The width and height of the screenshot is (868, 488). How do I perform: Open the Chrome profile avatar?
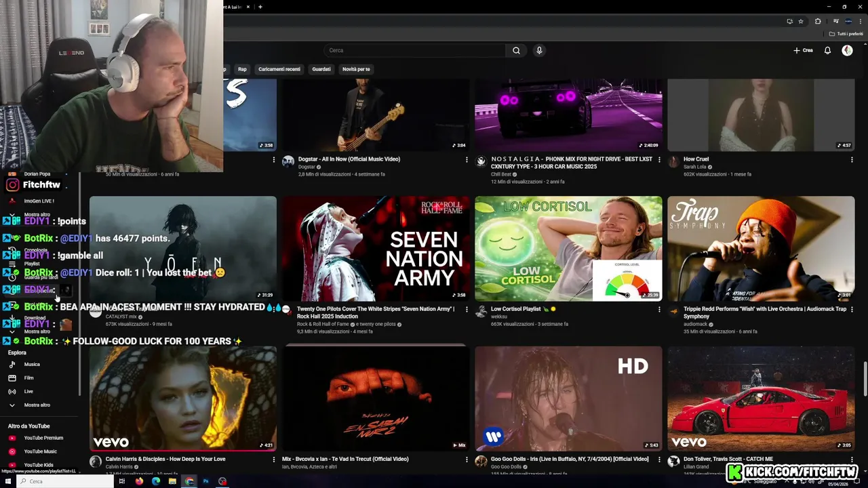point(848,21)
